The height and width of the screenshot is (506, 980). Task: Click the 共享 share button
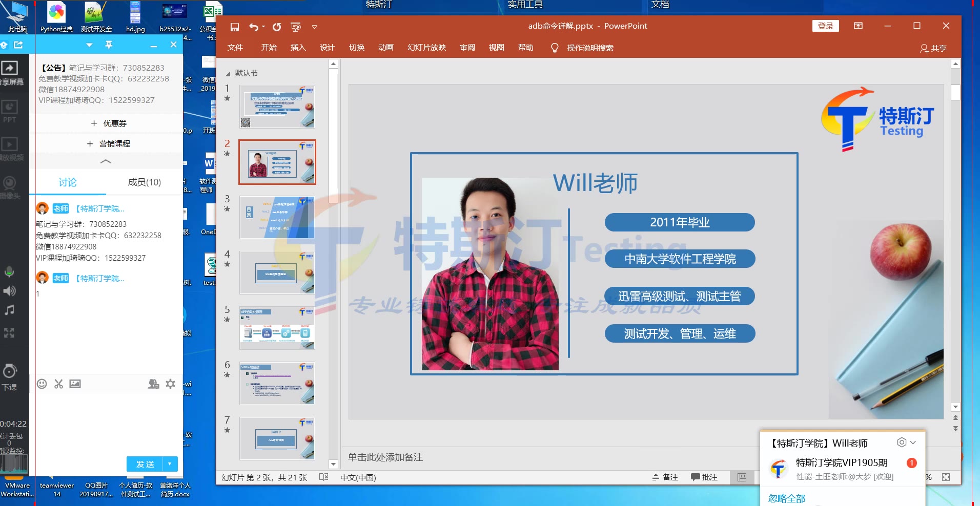[x=933, y=49]
